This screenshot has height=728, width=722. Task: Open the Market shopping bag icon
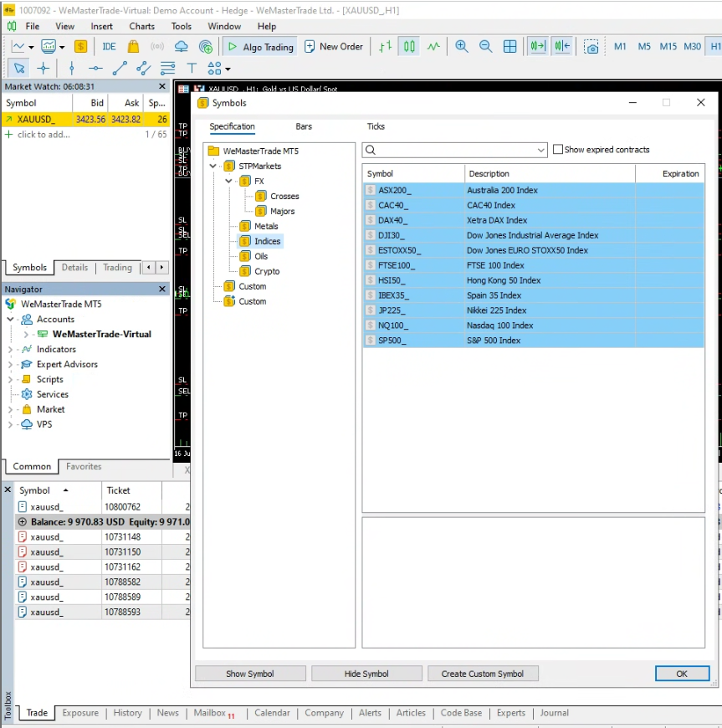pos(133,46)
